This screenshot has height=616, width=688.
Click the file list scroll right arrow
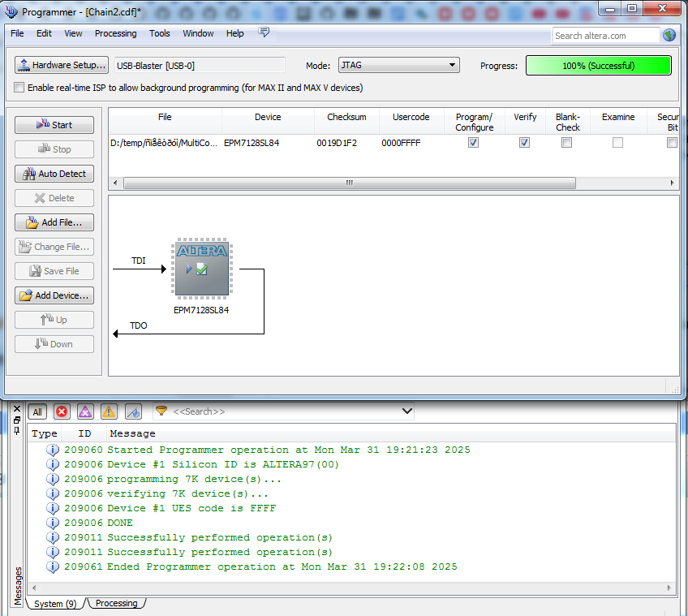[x=672, y=183]
